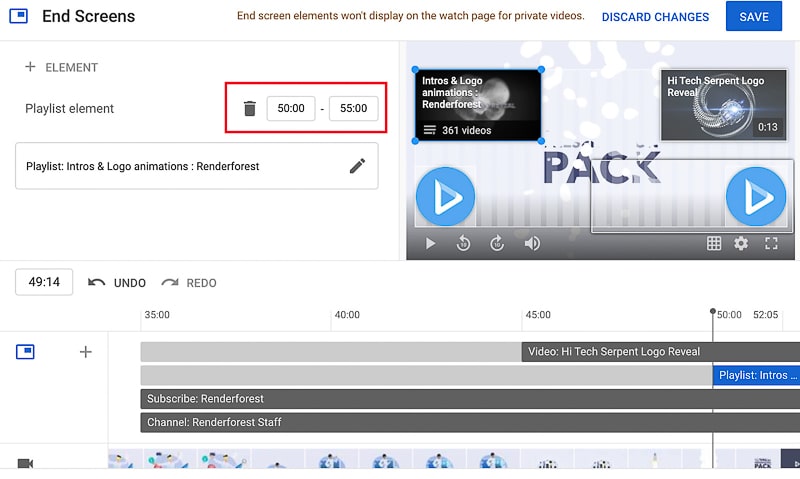
Task: Click the 49:14 current time field
Action: pos(44,282)
